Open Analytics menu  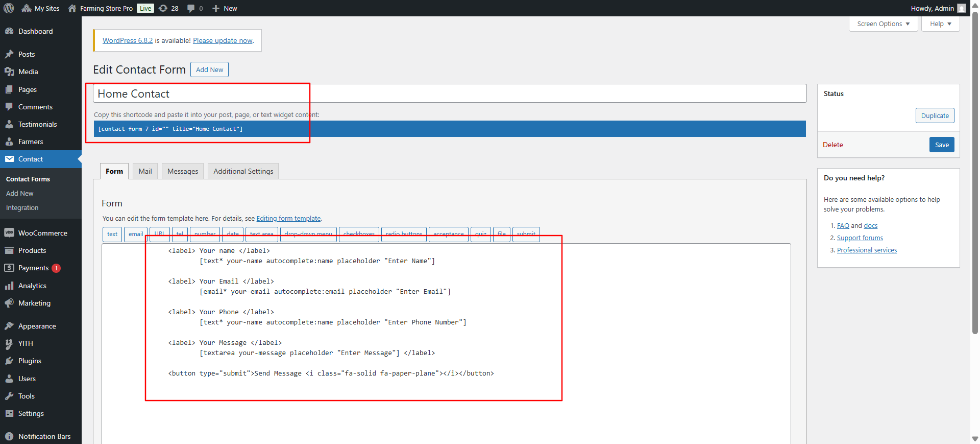pos(41,286)
